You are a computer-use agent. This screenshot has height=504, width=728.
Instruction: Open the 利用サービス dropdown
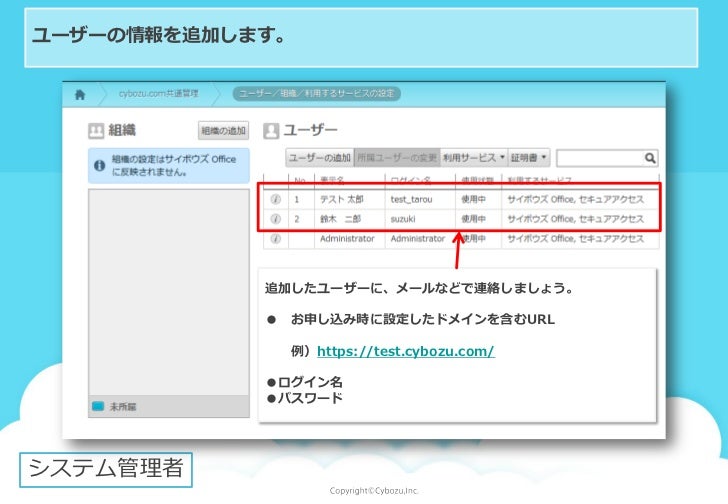pos(474,158)
